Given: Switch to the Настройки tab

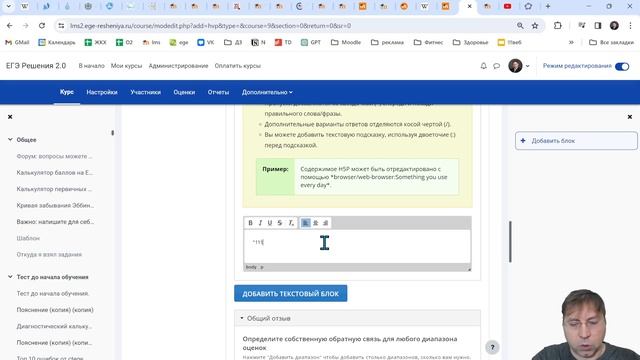Looking at the screenshot, I should 102,92.
